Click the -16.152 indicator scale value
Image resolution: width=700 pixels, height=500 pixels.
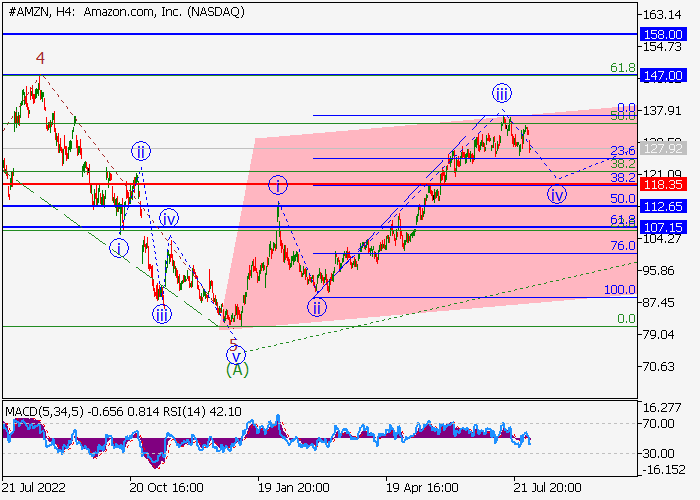[664, 470]
